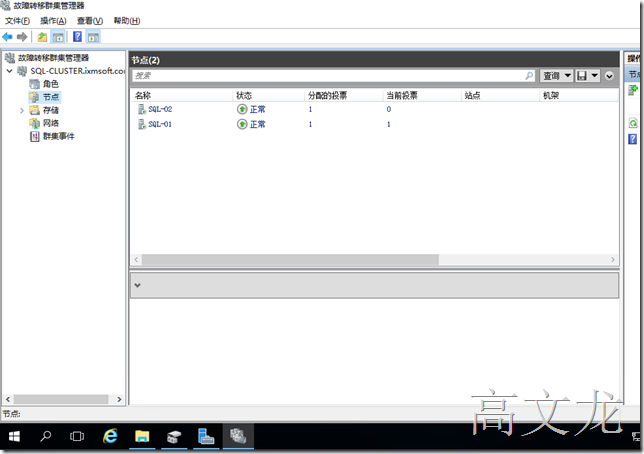
Task: Select 存储 in the tree
Action: pyautogui.click(x=51, y=110)
